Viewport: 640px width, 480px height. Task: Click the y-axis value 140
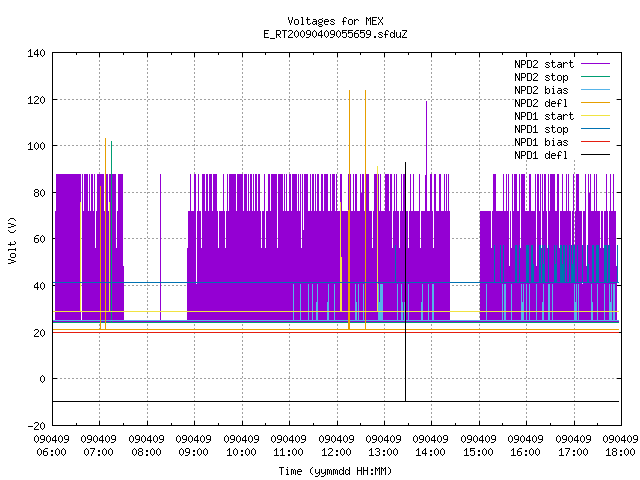(x=36, y=53)
